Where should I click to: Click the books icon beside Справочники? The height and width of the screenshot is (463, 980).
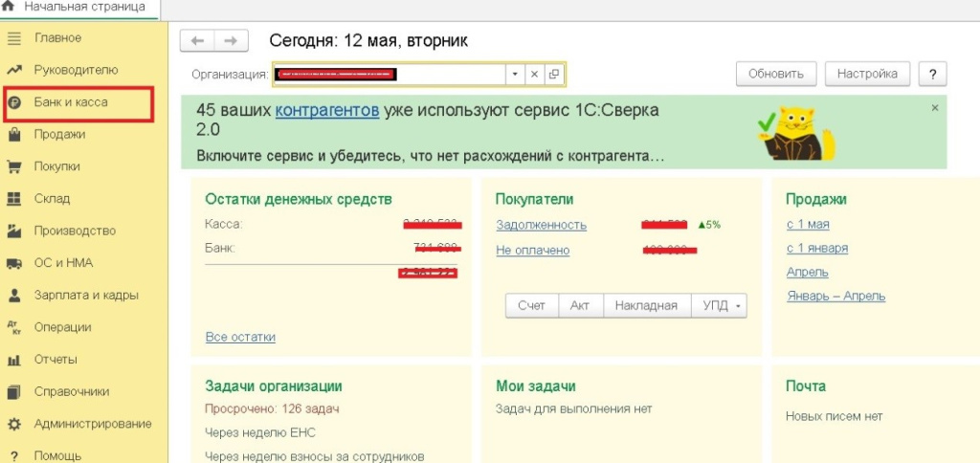(13, 392)
